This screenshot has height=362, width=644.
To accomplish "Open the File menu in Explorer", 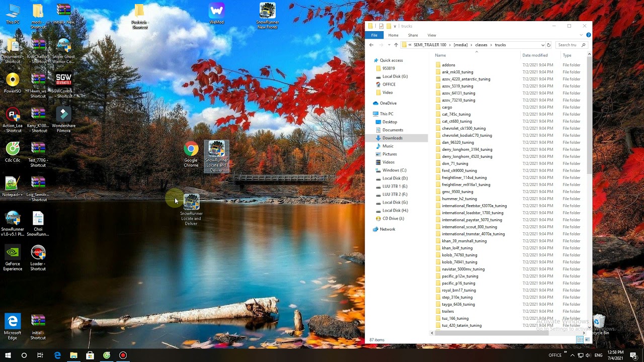I will pyautogui.click(x=374, y=35).
